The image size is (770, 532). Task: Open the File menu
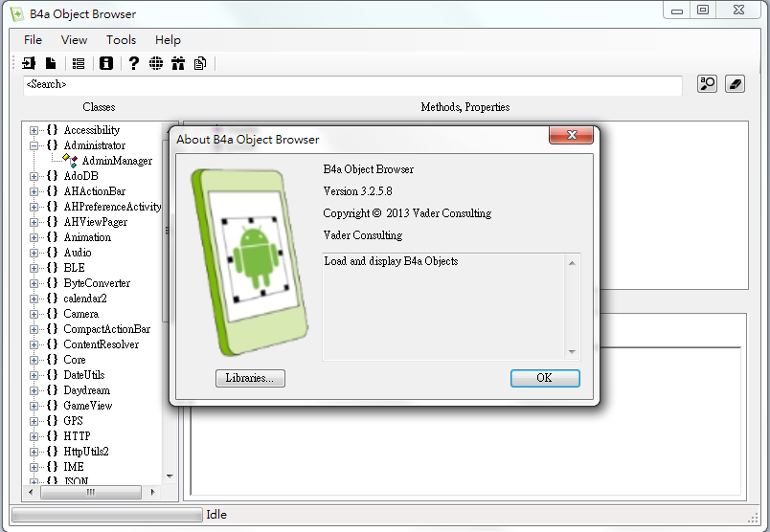click(33, 40)
